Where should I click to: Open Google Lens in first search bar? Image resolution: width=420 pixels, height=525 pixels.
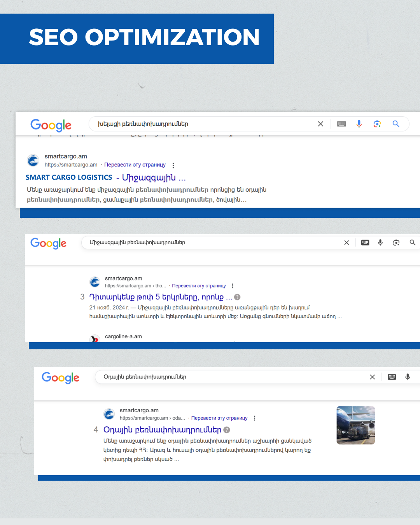tap(377, 124)
